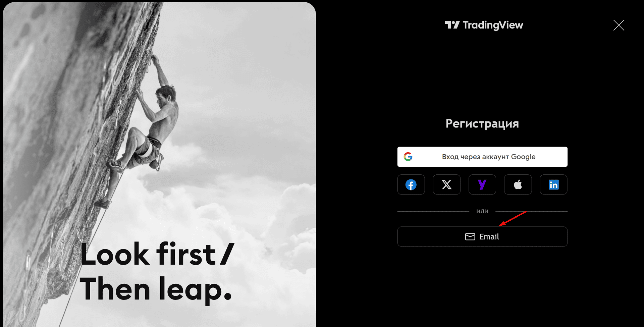The width and height of the screenshot is (644, 327).
Task: Sign up with Facebook icon
Action: coord(411,184)
